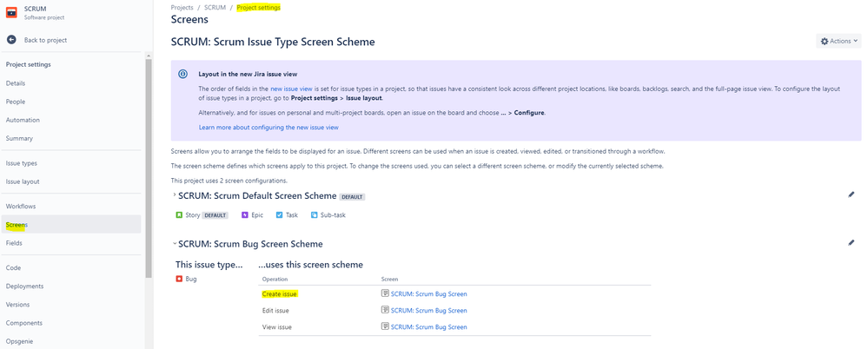868x349 pixels.
Task: Click the DEFAULT badge beside the scheme title
Action: point(352,196)
